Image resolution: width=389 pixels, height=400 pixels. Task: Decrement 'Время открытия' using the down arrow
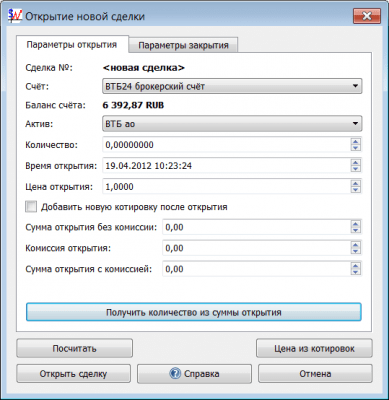[356, 169]
